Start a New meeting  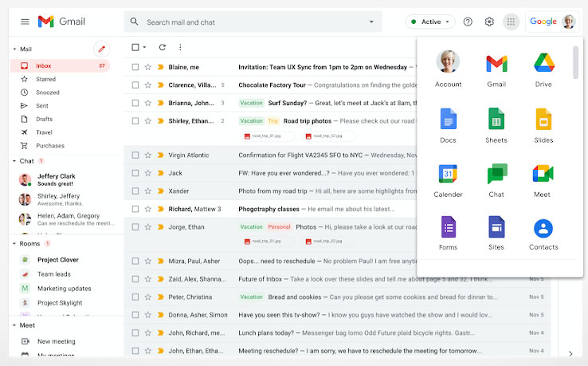pyautogui.click(x=57, y=341)
